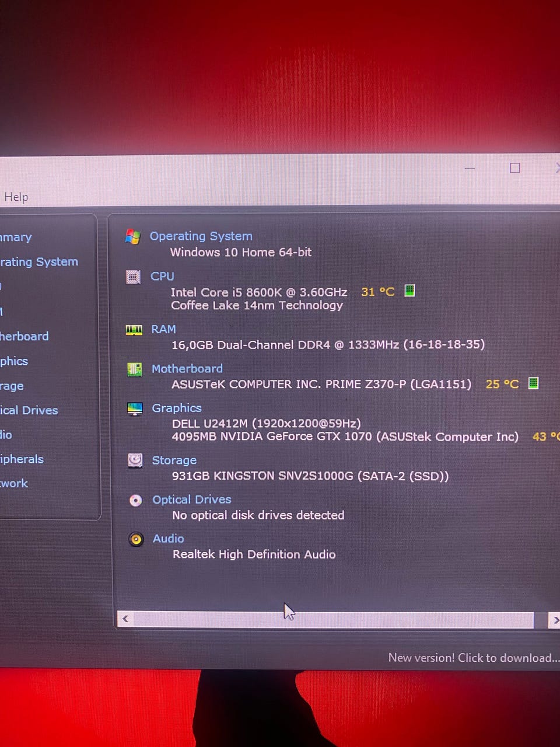Screen dimensions: 560x747
Task: Click the KINGSTON SNV2S1000G storage text
Action: (x=310, y=476)
